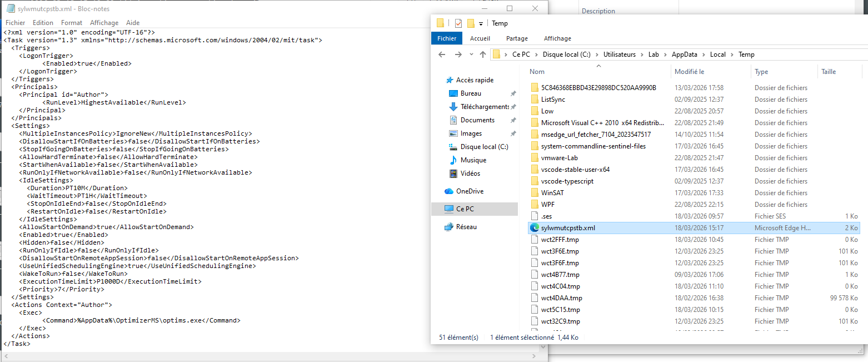This screenshot has height=362, width=868.
Task: Click the optims.exe Command line in Bloc-notes
Action: click(141, 320)
